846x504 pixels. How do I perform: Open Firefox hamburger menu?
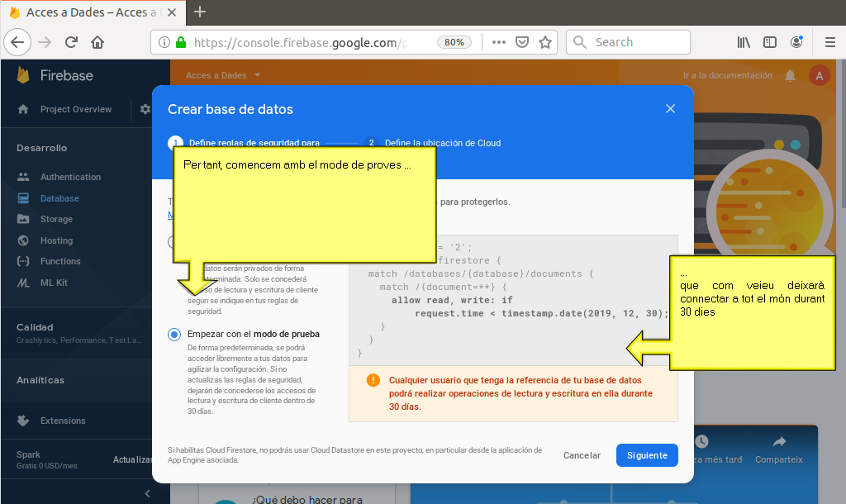(830, 42)
